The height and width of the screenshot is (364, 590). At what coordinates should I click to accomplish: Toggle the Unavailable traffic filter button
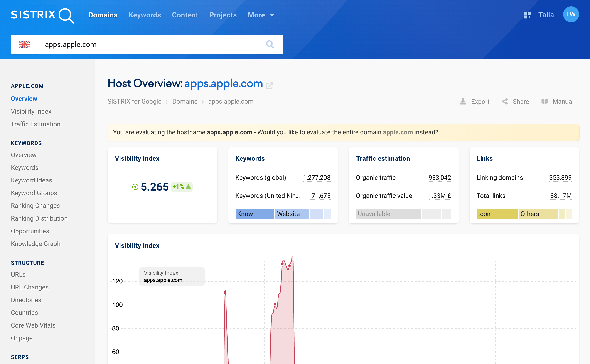pyautogui.click(x=388, y=214)
